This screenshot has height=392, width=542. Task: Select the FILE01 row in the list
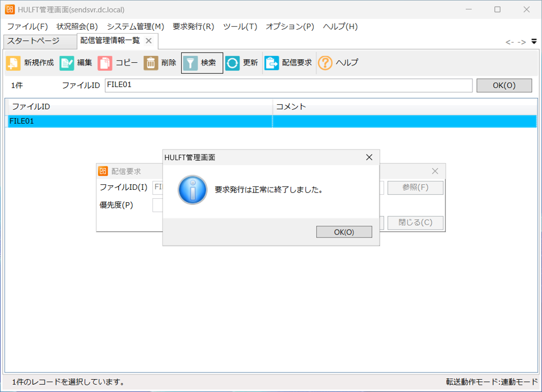coord(140,121)
